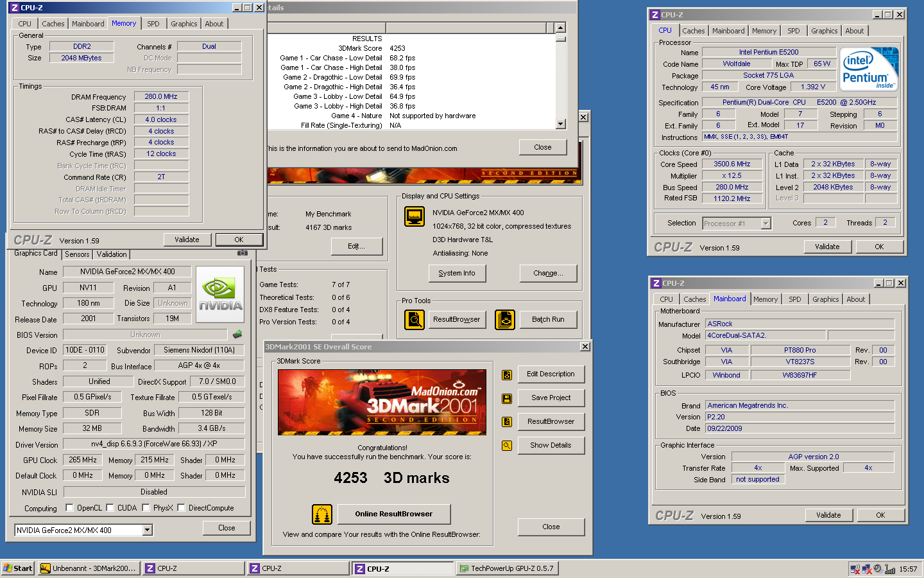This screenshot has width=924, height=578.
Task: Click the BIOS save icon in GPU-Z
Action: pos(237,335)
